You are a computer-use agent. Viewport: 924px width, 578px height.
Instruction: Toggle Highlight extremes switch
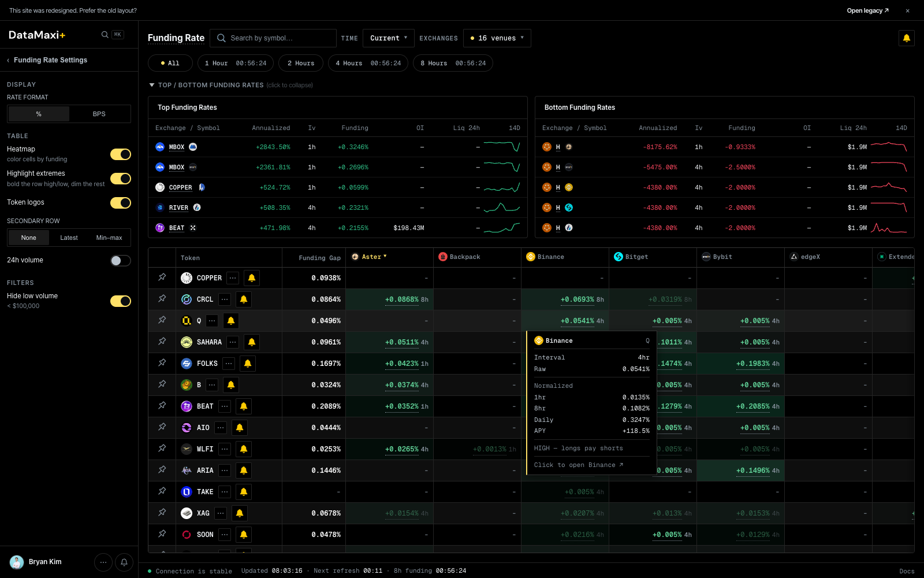tap(121, 179)
